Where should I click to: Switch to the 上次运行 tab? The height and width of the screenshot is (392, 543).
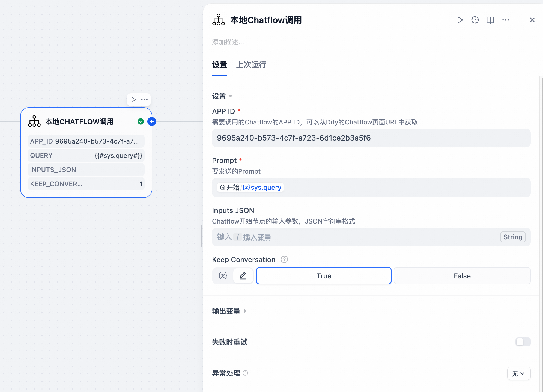(x=251, y=65)
